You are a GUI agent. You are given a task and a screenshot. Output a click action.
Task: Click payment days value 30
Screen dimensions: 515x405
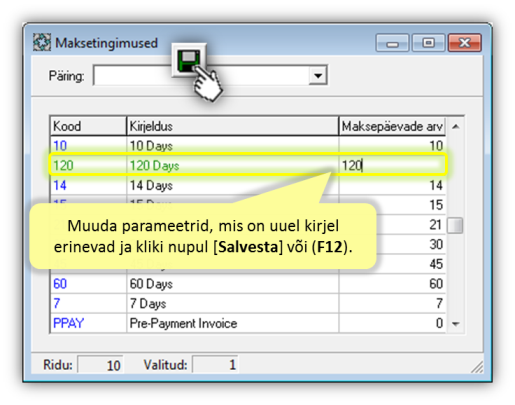(436, 244)
